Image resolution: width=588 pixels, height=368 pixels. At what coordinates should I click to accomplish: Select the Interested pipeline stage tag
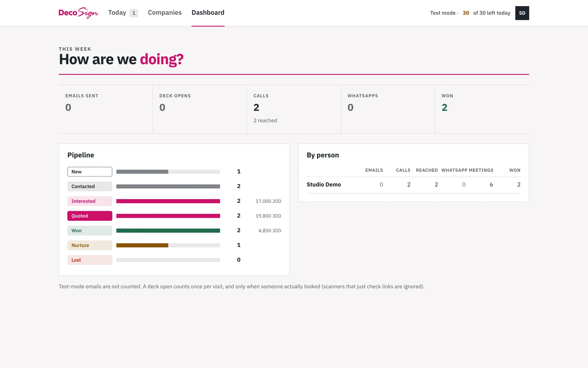tap(90, 201)
